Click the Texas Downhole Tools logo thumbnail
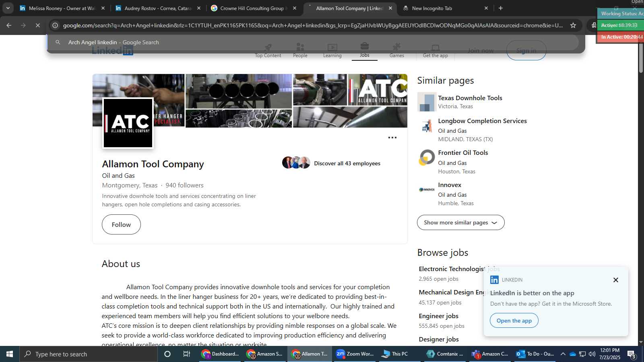The height and width of the screenshot is (362, 644). pos(427,102)
